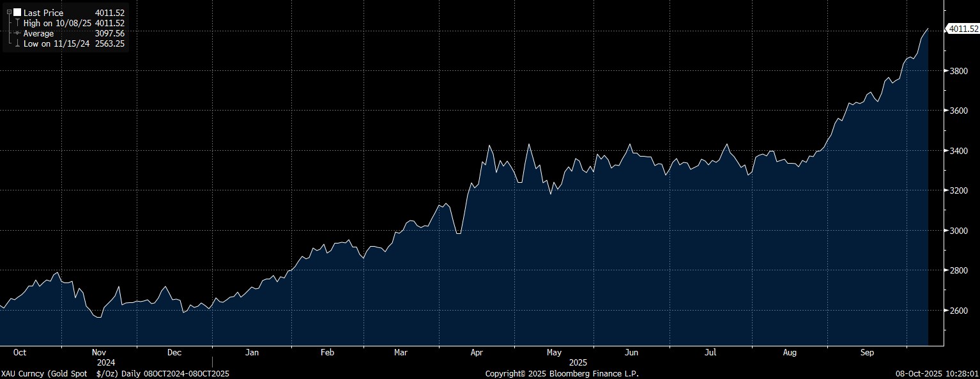Click the 4011.52 price flag on right axis
This screenshot has width=980, height=379.
963,29
